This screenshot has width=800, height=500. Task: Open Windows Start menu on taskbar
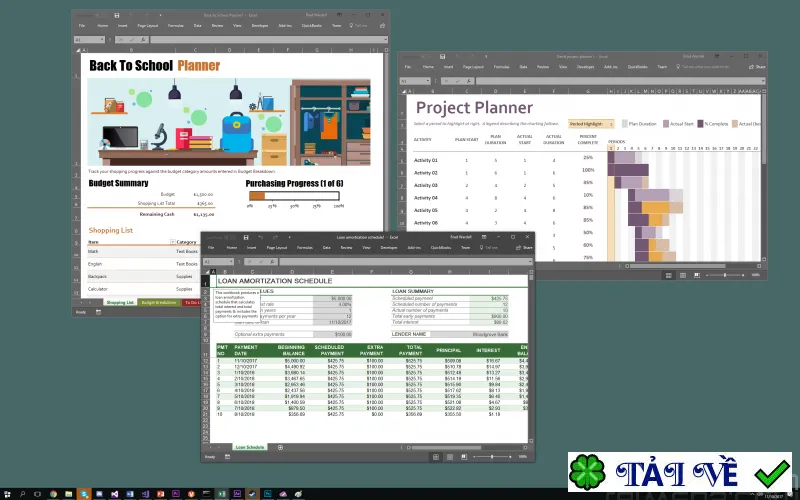[x=7, y=494]
